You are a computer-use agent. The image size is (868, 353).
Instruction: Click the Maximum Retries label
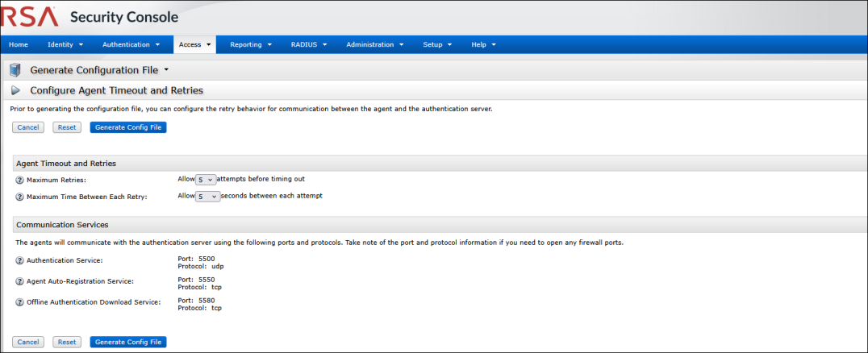click(x=56, y=181)
